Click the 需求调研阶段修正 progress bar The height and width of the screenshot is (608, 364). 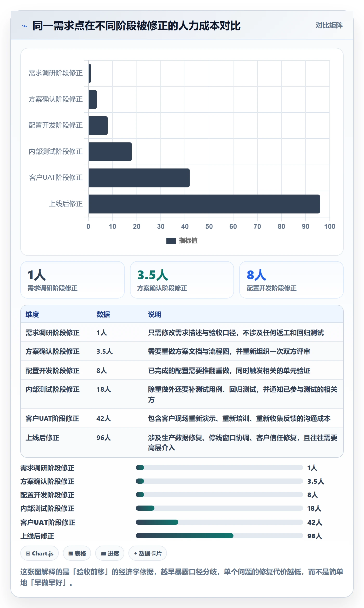pyautogui.click(x=219, y=468)
